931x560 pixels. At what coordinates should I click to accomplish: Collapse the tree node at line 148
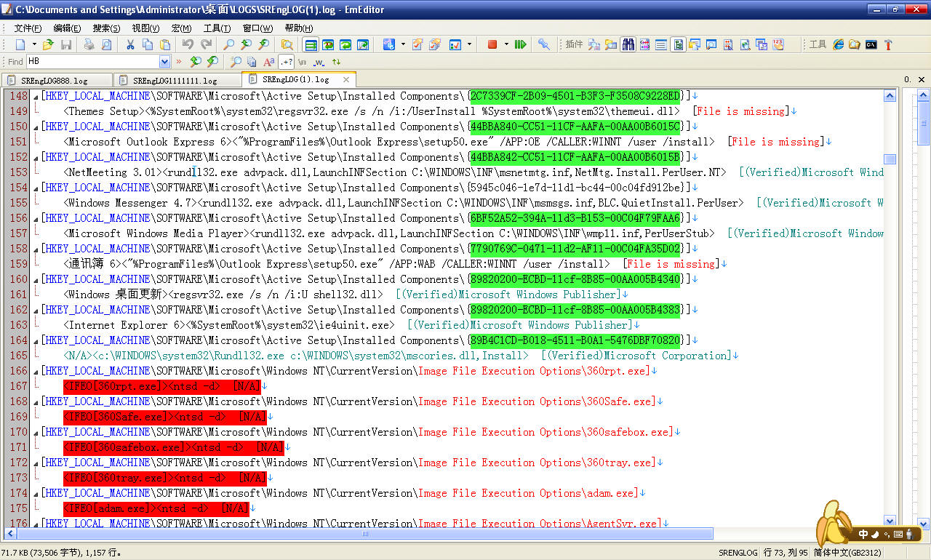click(x=36, y=97)
